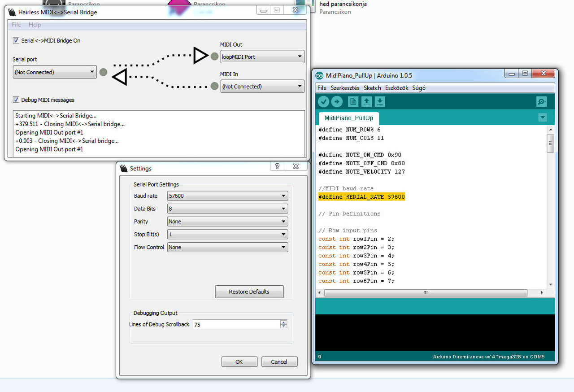Open the Serial port dropdown

pyautogui.click(x=55, y=72)
